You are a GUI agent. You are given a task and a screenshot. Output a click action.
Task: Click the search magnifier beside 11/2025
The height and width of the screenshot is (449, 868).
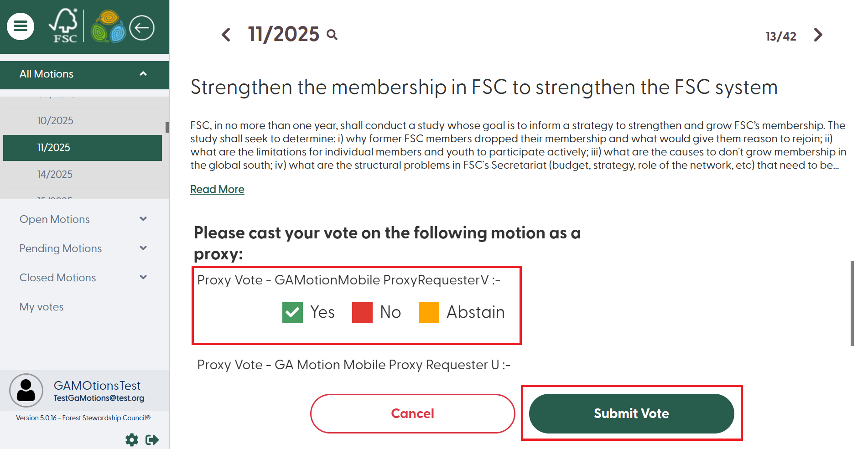[333, 35]
